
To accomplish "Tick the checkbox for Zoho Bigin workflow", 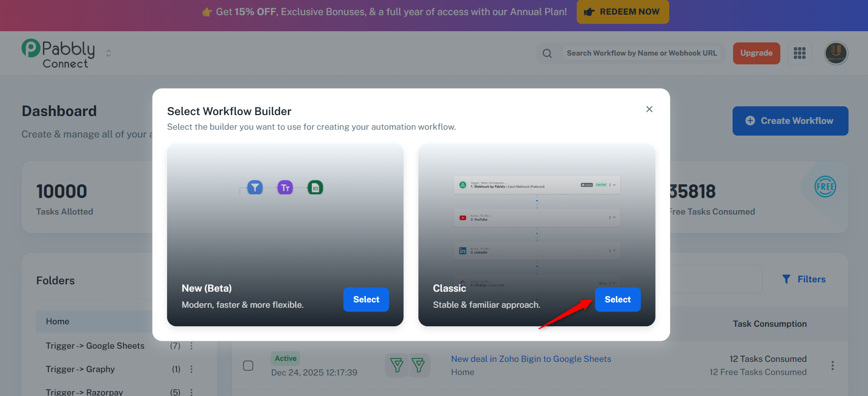I will [x=248, y=365].
